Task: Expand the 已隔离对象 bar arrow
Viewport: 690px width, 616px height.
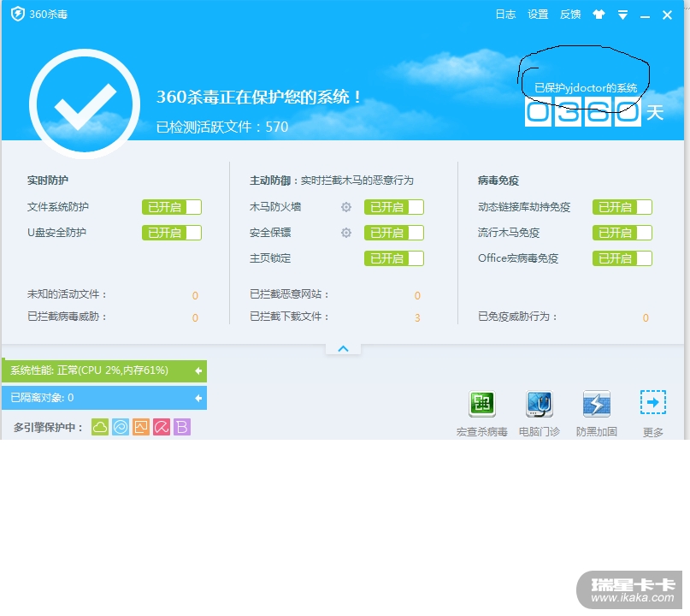Action: coord(198,398)
